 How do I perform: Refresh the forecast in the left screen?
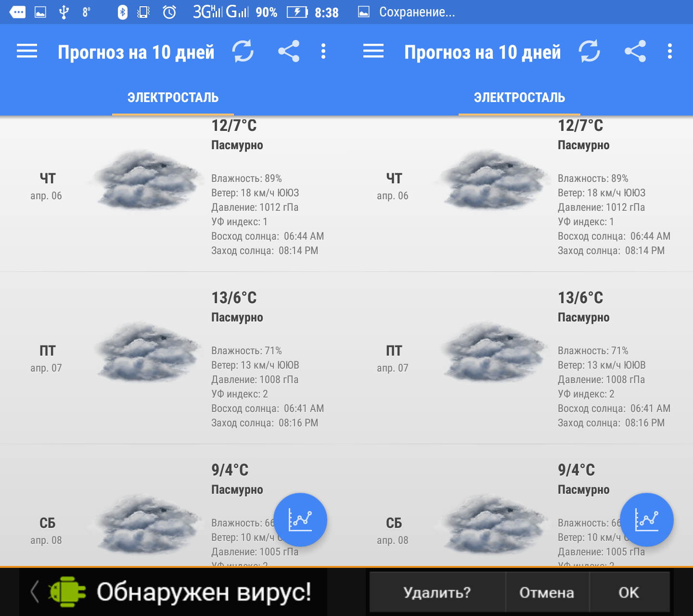tap(243, 51)
